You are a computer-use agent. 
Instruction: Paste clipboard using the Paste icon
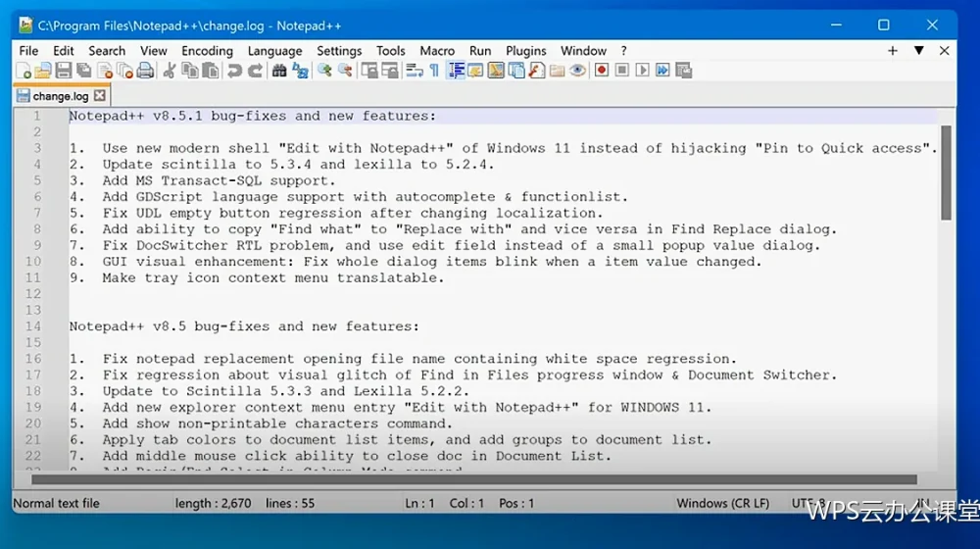coord(211,71)
